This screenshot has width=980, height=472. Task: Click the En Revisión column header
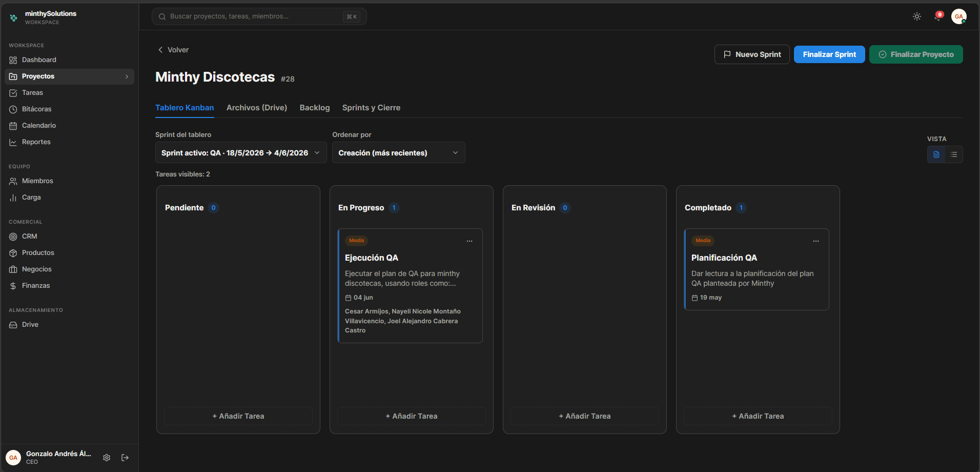click(534, 208)
